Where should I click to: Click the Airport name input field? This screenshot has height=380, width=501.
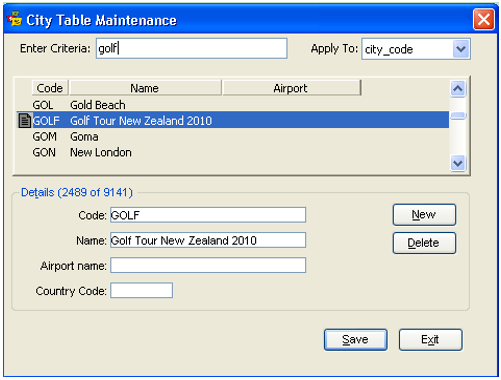208,265
